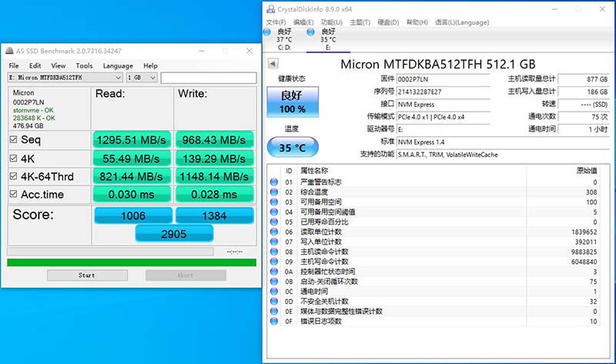The width and height of the screenshot is (616, 364).
Task: Disable the 4K-64Thrd test checkbox
Action: tap(13, 176)
